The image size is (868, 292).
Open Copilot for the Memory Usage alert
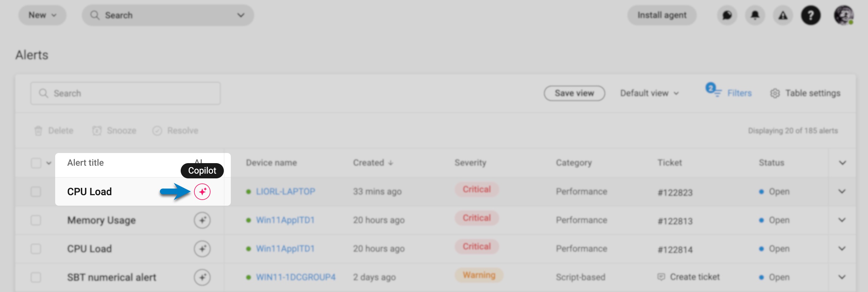tap(202, 220)
